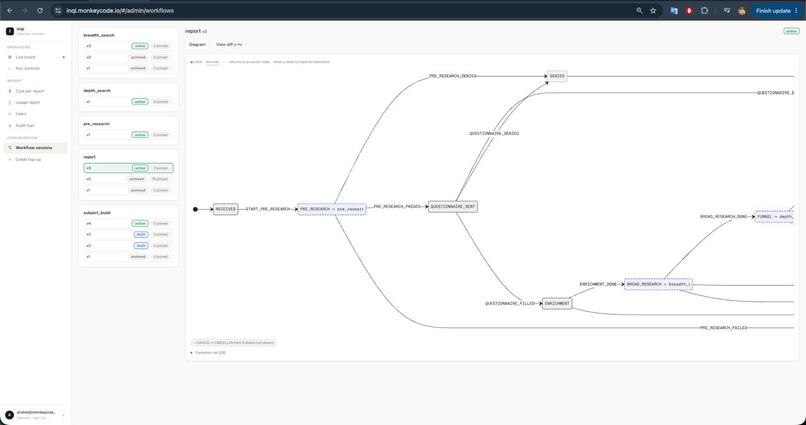Click the QUESTIONNAIRE_FILLED transition label
Image resolution: width=806 pixels, height=425 pixels.
[x=510, y=304]
